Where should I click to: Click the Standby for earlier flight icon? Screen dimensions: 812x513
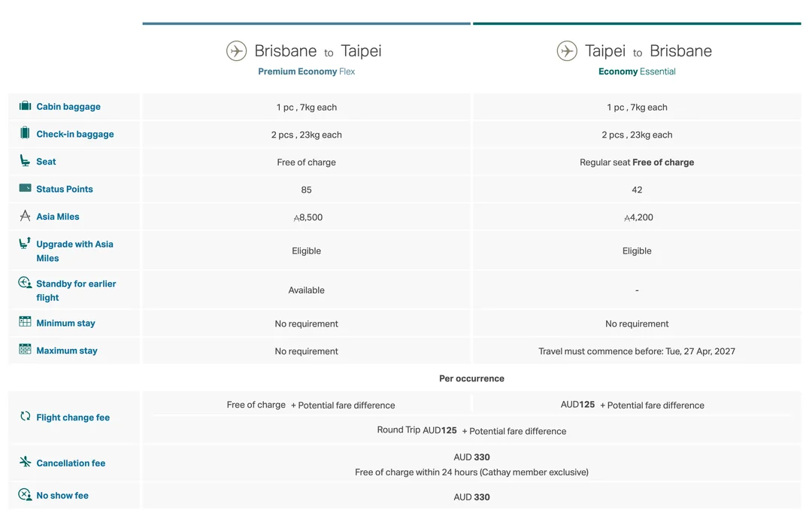pyautogui.click(x=25, y=284)
